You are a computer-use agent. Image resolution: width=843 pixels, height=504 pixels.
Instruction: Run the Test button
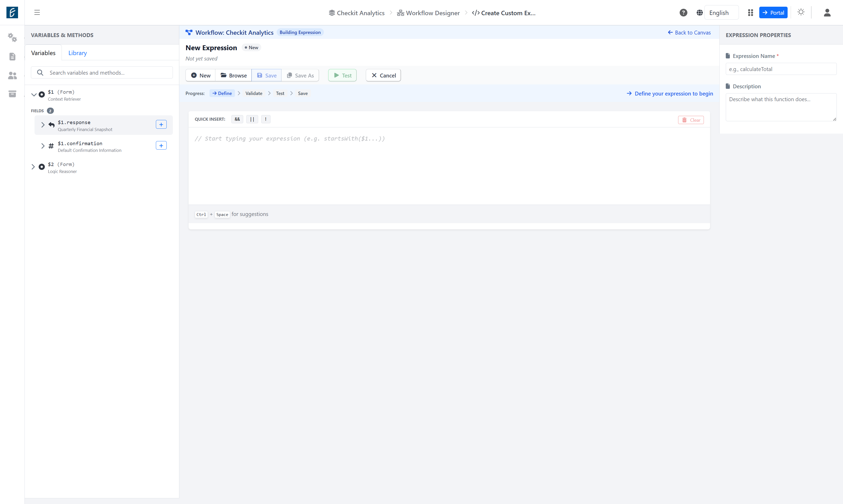pos(342,75)
